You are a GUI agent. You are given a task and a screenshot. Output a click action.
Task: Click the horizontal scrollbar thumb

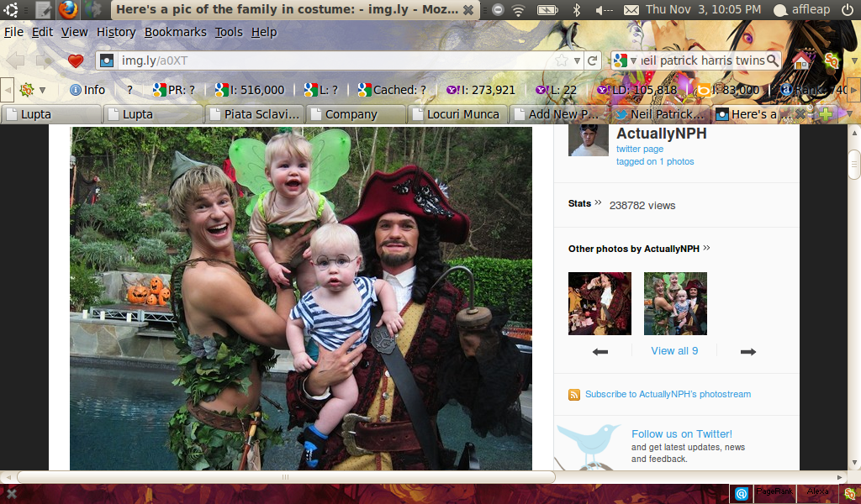[x=286, y=477]
